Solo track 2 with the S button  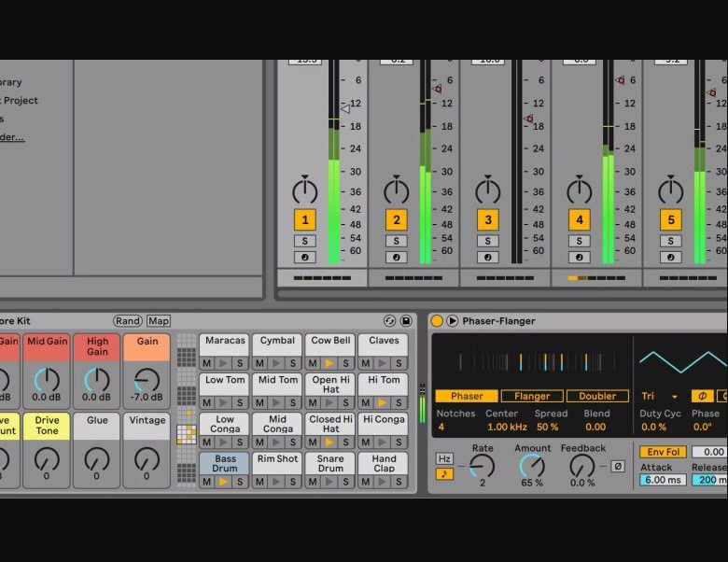click(396, 241)
